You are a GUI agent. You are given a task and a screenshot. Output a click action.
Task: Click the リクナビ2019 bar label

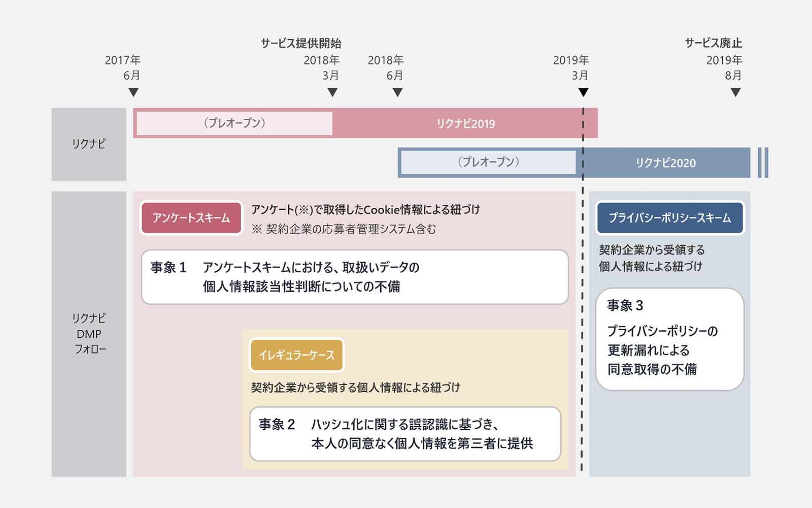tap(465, 123)
